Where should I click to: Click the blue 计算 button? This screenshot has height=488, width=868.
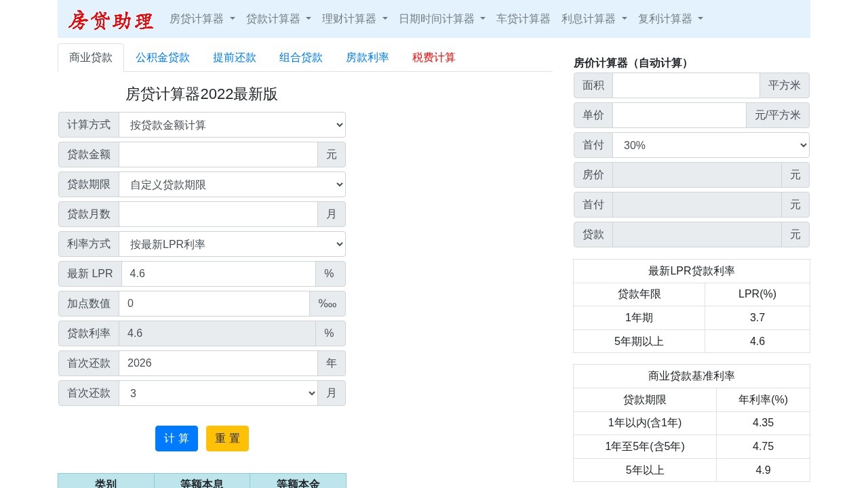point(176,439)
